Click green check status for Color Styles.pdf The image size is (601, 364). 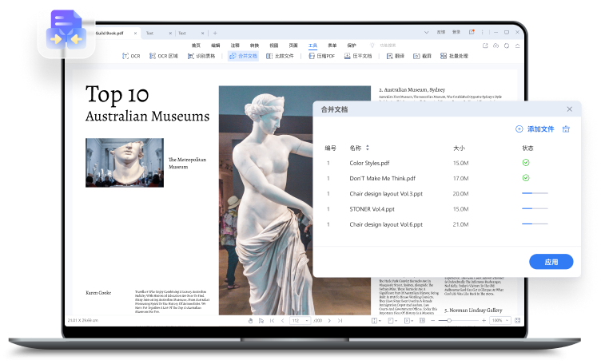coord(525,163)
